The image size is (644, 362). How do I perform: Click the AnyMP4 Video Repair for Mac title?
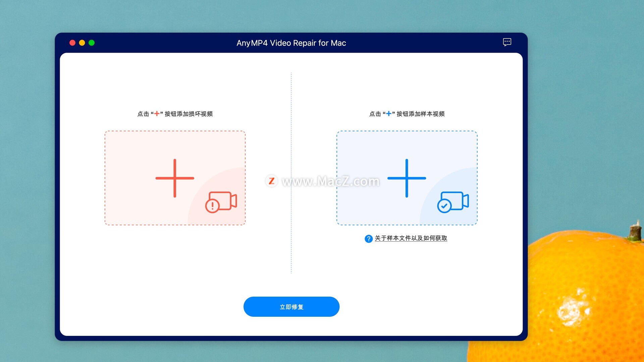pos(291,43)
